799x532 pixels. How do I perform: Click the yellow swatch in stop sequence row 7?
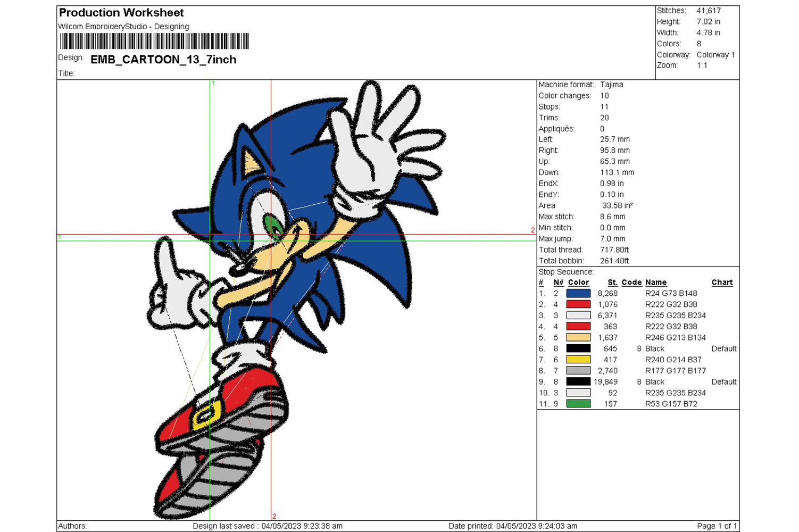(x=578, y=360)
